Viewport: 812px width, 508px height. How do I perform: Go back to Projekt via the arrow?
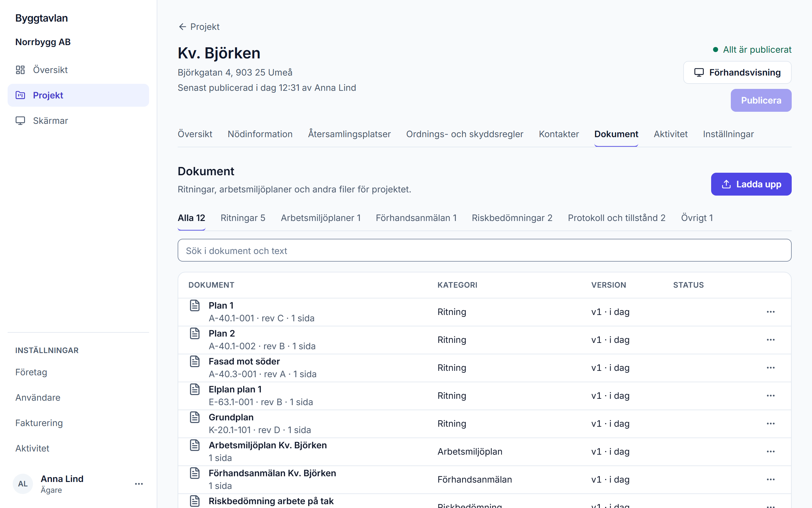click(199, 27)
